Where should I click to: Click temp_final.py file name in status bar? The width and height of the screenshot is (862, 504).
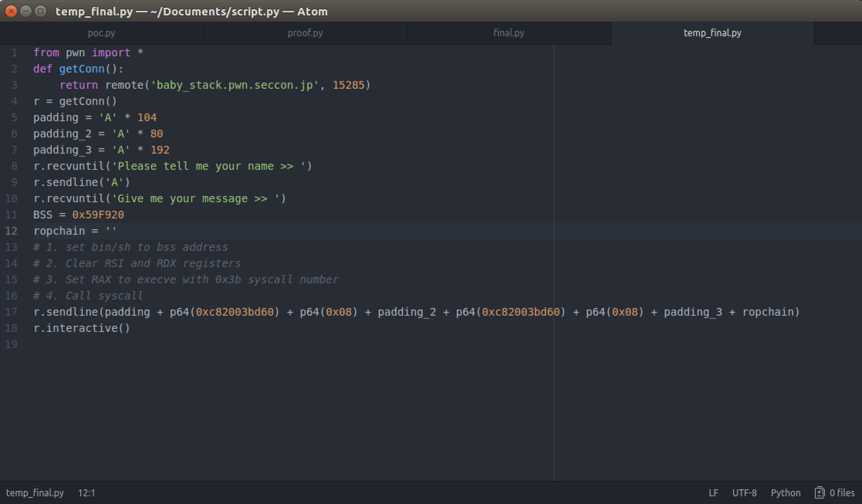(x=35, y=493)
